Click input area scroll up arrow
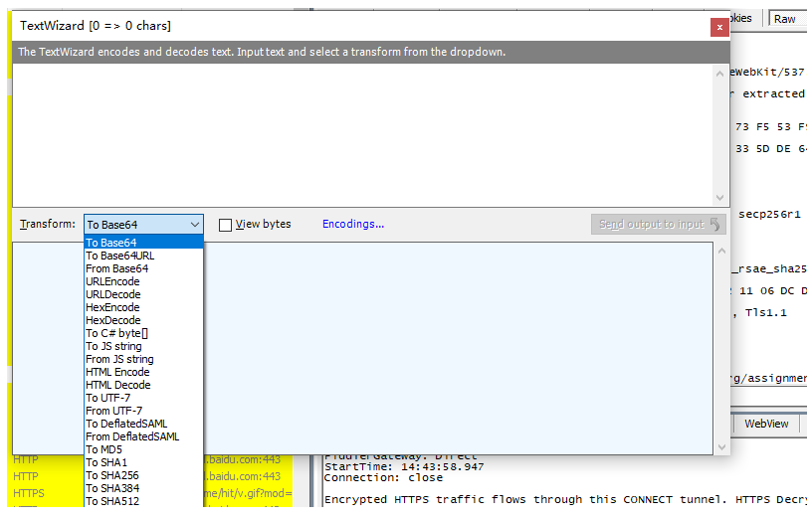This screenshot has height=518, width=812. pos(719,74)
